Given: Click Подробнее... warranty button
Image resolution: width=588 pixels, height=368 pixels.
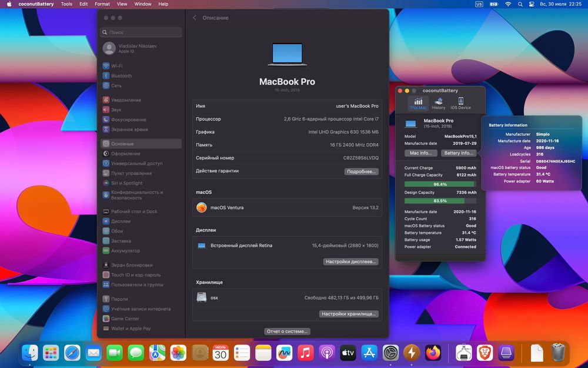Looking at the screenshot, I should (x=361, y=171).
